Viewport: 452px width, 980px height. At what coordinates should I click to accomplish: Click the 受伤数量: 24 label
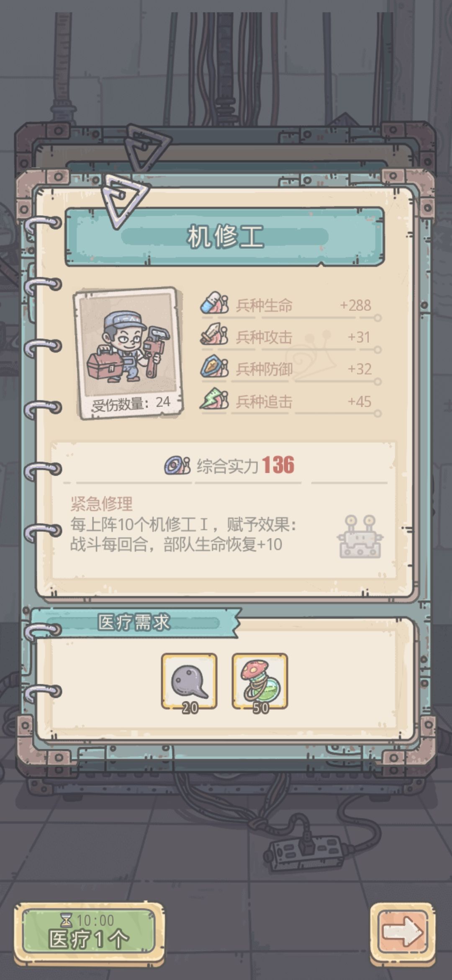[x=131, y=403]
